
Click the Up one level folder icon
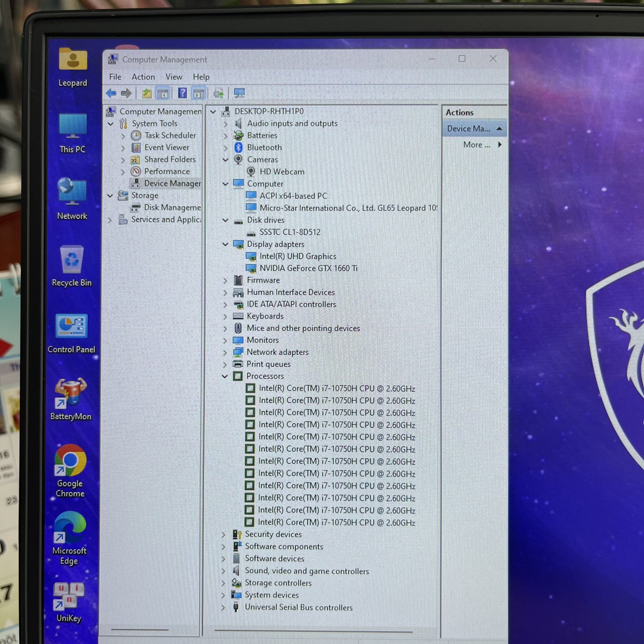tap(147, 93)
